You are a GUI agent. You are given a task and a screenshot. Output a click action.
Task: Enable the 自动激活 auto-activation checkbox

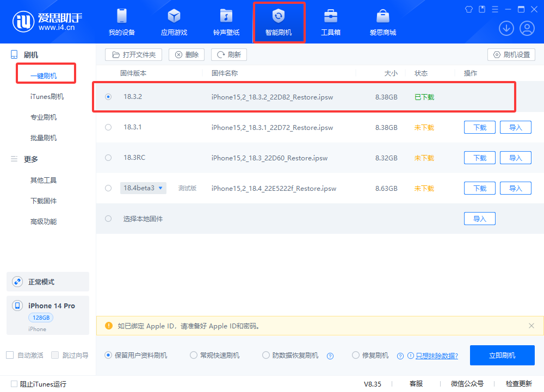[9, 354]
